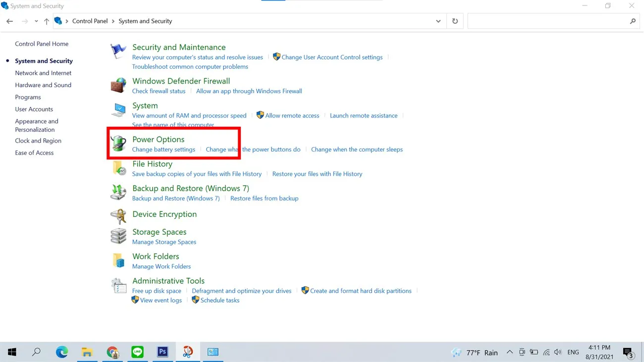The height and width of the screenshot is (362, 644).
Task: Click the System computer icon
Action: tap(118, 110)
